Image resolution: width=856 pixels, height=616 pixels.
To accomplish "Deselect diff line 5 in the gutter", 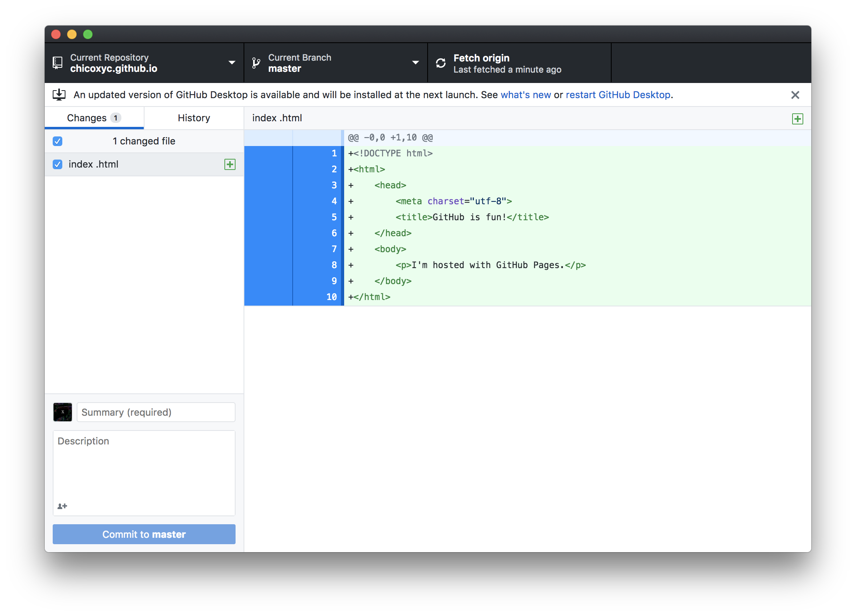I will [315, 217].
